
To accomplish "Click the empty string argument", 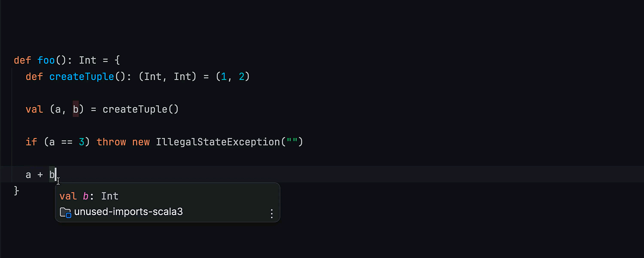I will point(292,142).
